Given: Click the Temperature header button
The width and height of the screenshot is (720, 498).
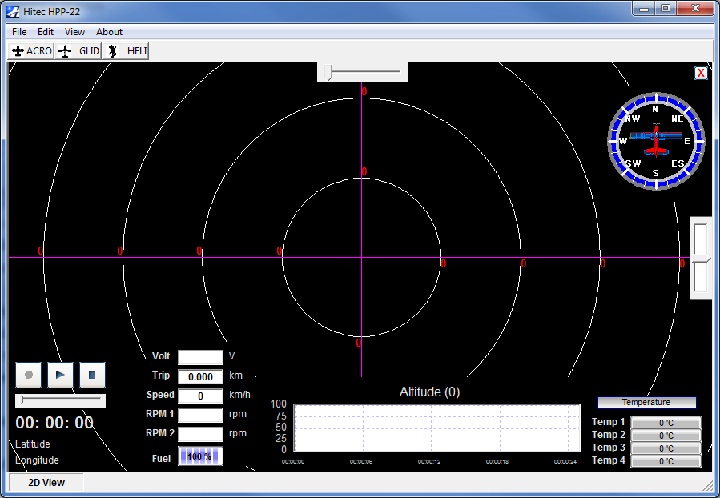Looking at the screenshot, I should (x=646, y=402).
